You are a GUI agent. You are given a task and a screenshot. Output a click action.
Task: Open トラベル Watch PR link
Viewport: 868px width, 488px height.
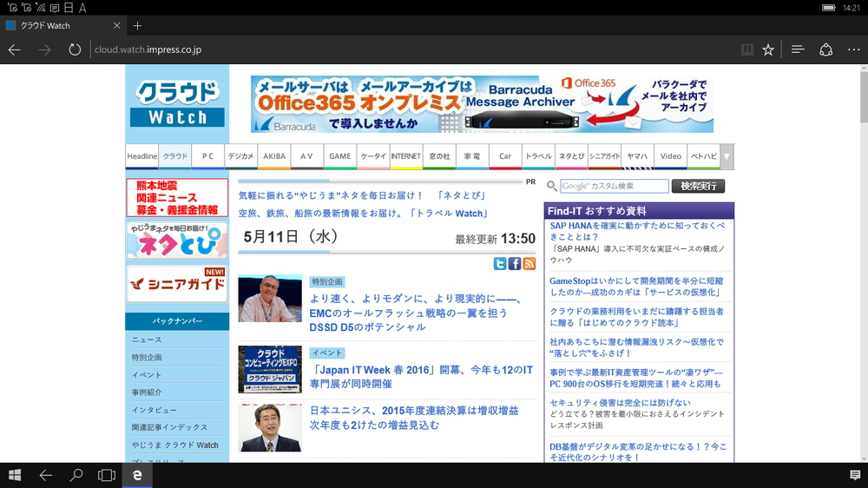click(x=363, y=214)
